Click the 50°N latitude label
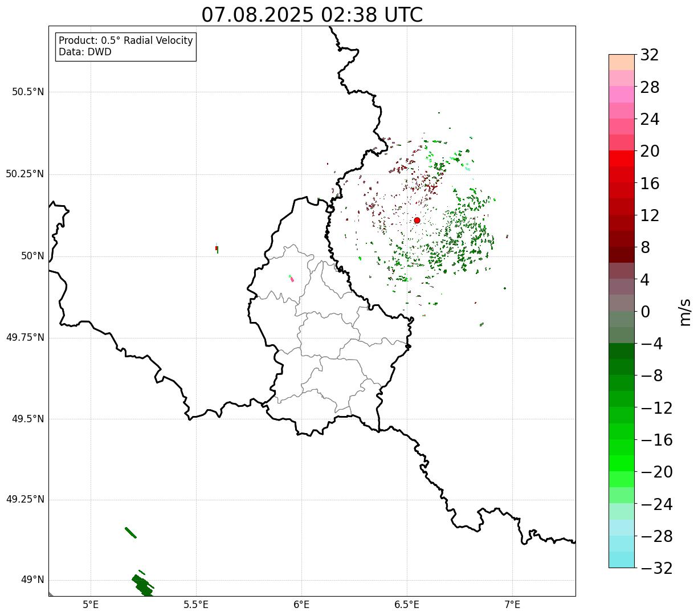This screenshot has height=616, width=698. coord(32,256)
